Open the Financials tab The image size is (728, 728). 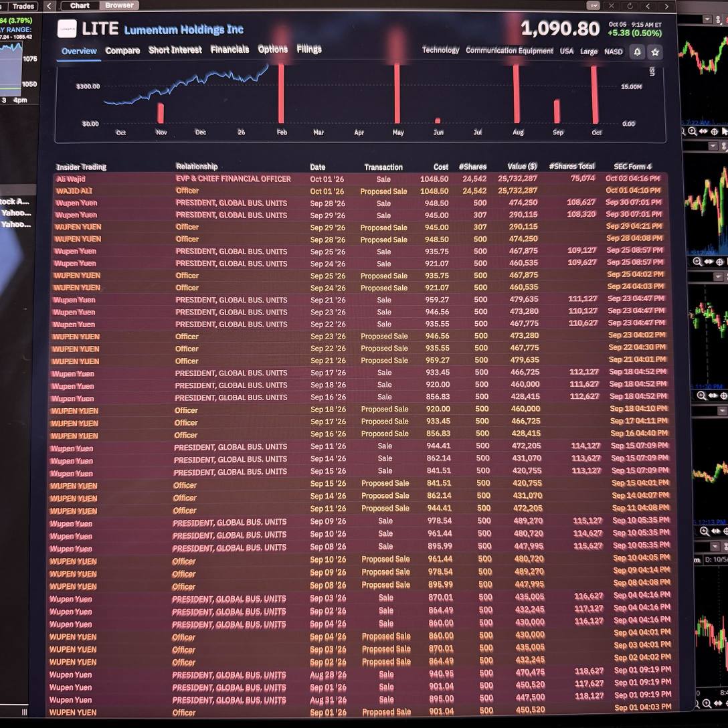point(230,50)
